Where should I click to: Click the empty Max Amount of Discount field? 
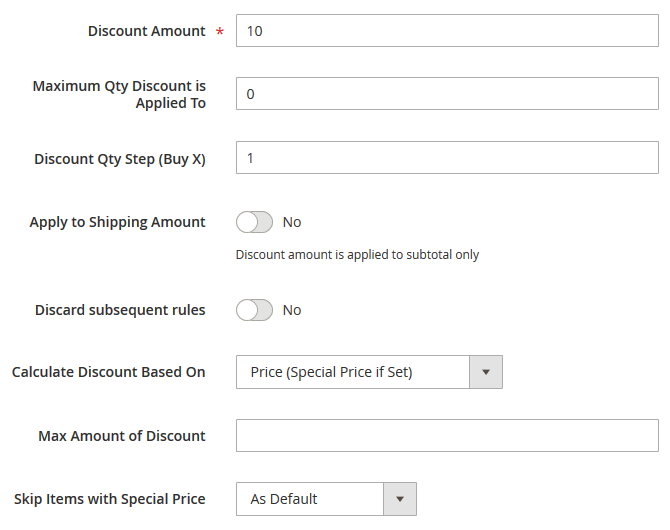447,436
